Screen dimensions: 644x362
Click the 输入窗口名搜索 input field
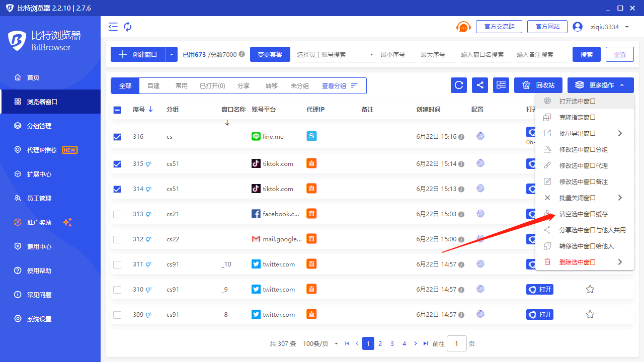486,54
